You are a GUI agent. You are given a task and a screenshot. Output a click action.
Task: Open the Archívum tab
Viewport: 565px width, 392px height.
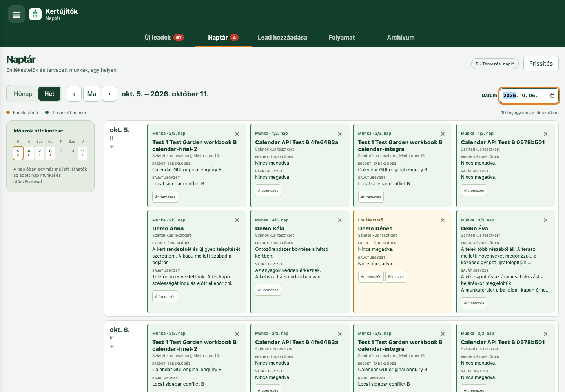coord(401,38)
